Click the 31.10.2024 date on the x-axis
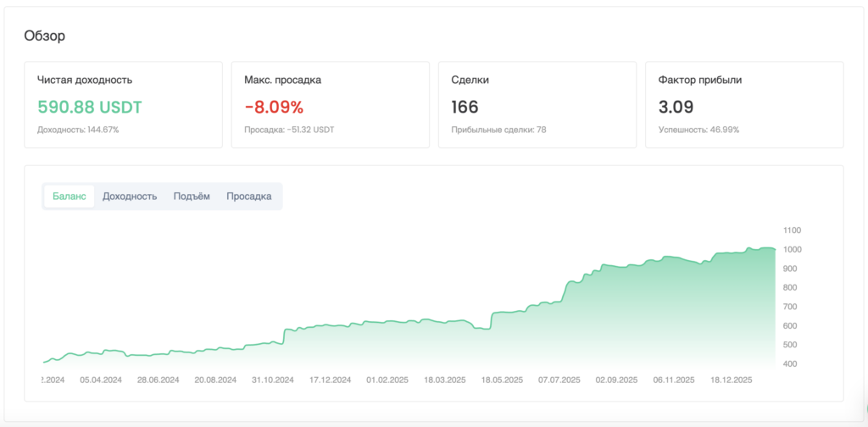 point(272,380)
